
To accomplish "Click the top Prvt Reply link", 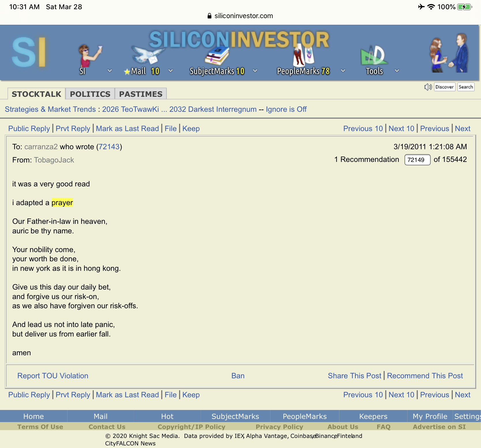I will tap(73, 128).
